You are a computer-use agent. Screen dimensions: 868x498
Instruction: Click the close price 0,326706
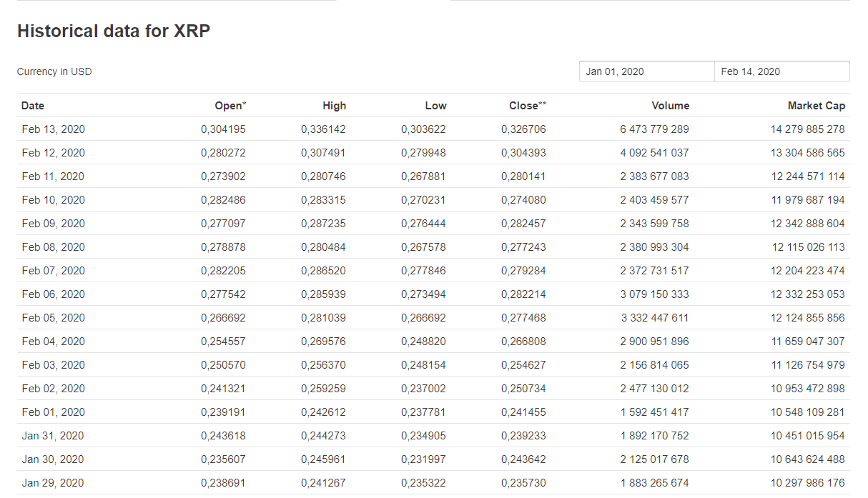tap(523, 129)
